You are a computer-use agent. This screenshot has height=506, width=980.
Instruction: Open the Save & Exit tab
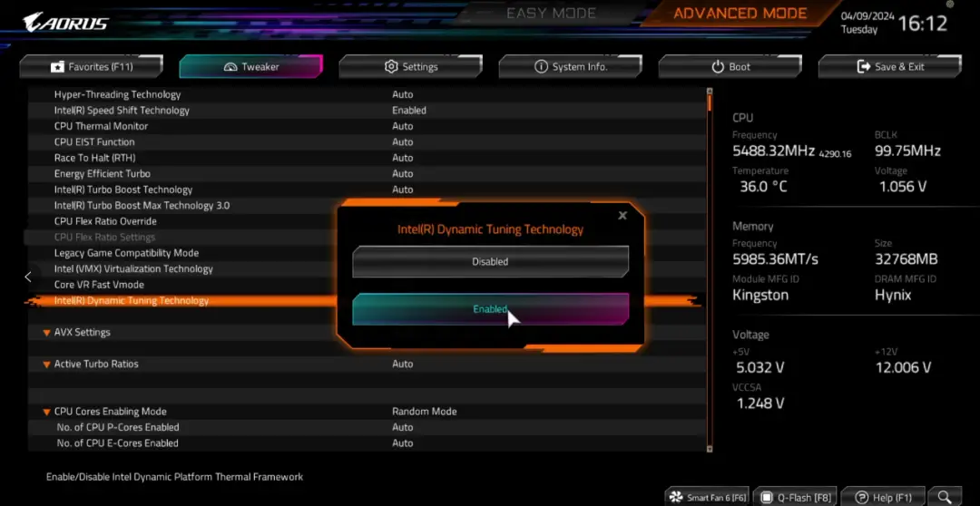point(890,66)
